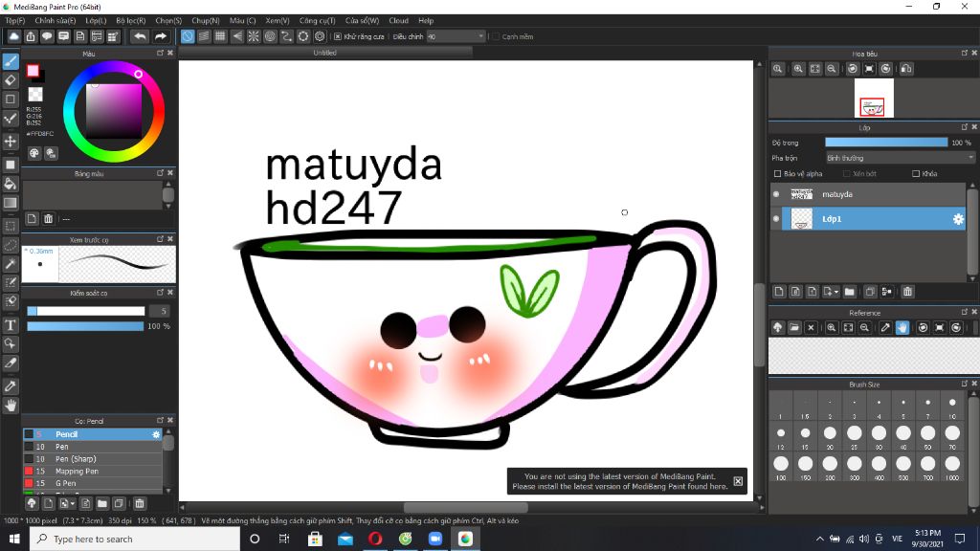Screen dimensions: 980x551
Task: Create a new layer in layer panel
Action: coord(779,291)
